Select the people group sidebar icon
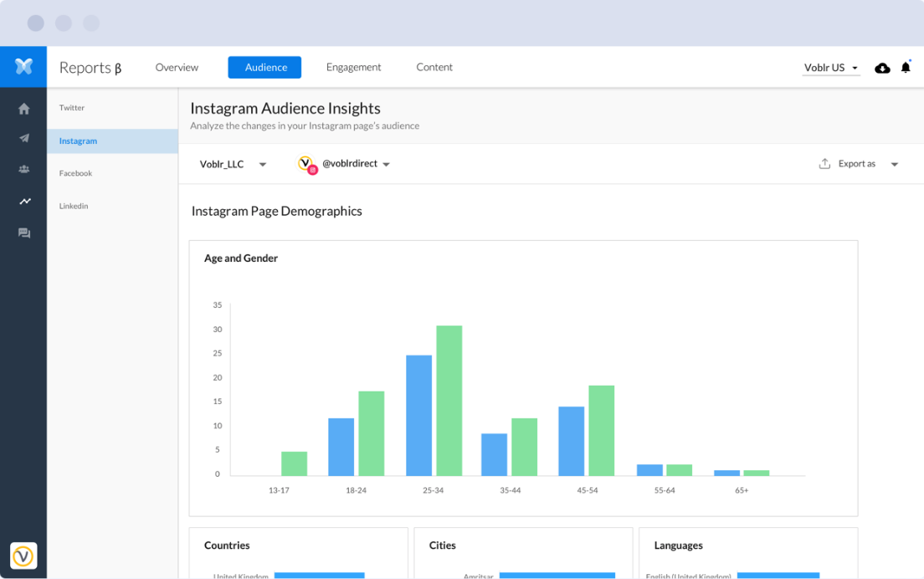The width and height of the screenshot is (924, 579). pyautogui.click(x=24, y=170)
